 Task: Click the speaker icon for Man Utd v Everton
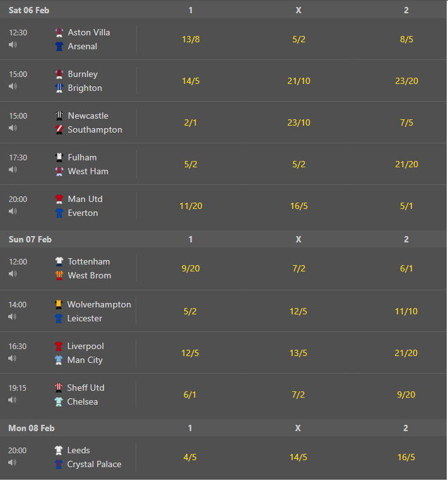pyautogui.click(x=13, y=211)
